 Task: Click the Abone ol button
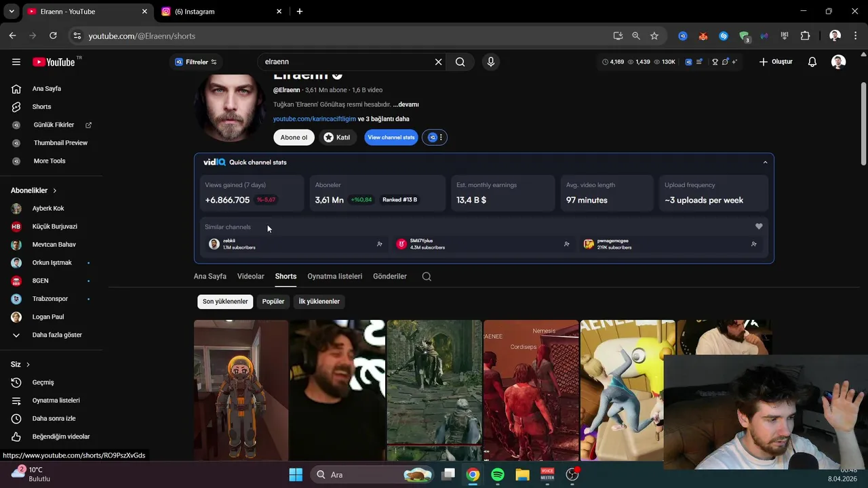[294, 138]
